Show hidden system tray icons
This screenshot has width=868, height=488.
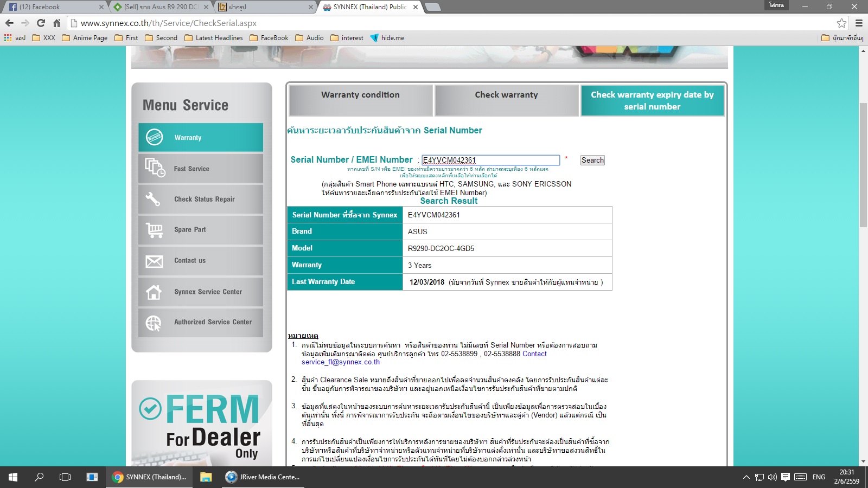point(746,477)
